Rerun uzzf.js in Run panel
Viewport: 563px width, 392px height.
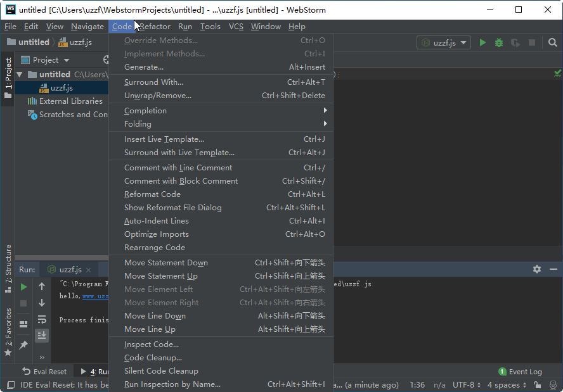point(23,286)
